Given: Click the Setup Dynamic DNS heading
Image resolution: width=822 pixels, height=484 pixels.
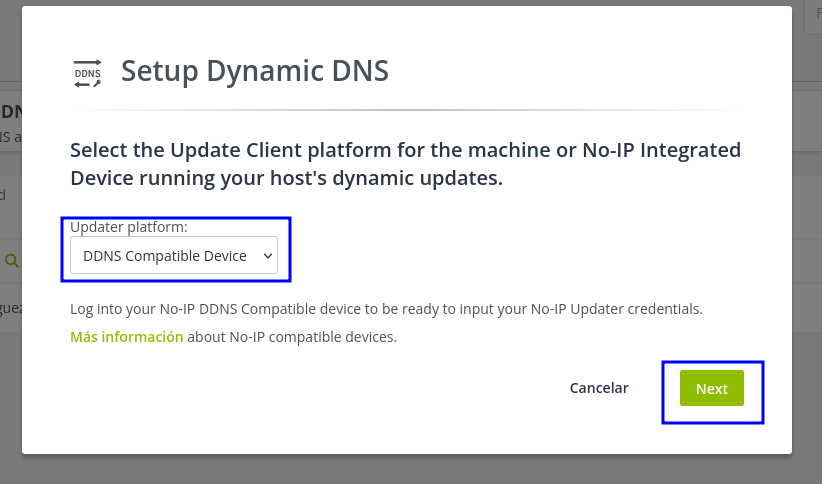Looking at the screenshot, I should (x=255, y=71).
